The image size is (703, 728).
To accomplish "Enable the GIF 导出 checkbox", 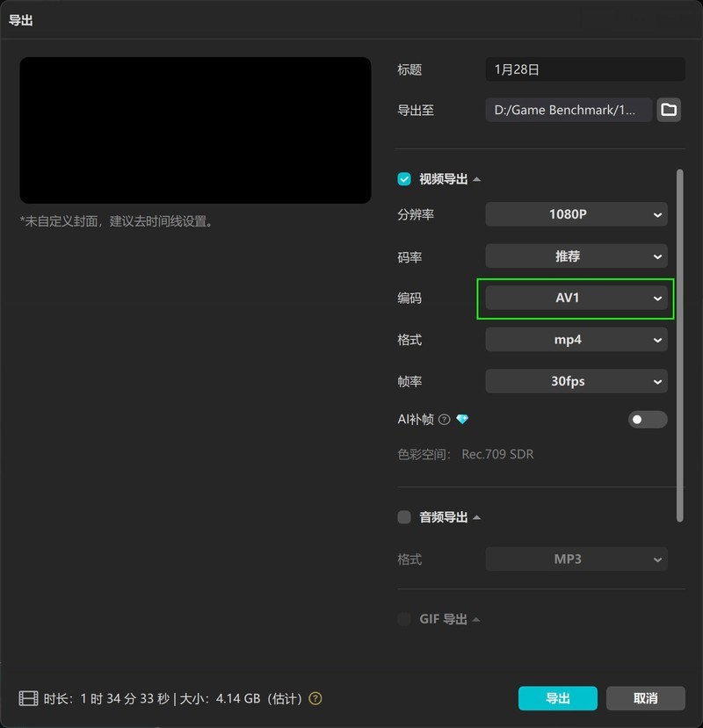I will click(x=403, y=619).
